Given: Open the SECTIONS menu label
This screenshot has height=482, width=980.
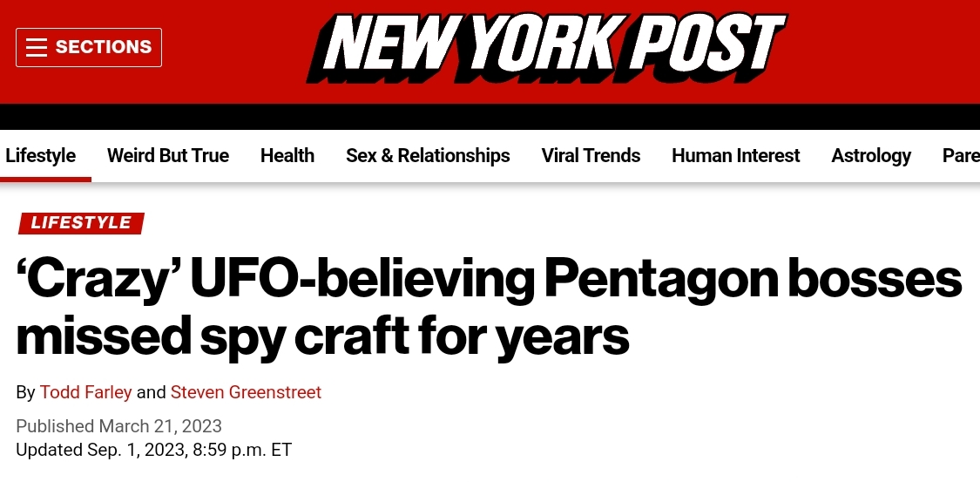Looking at the screenshot, I should click(x=103, y=47).
